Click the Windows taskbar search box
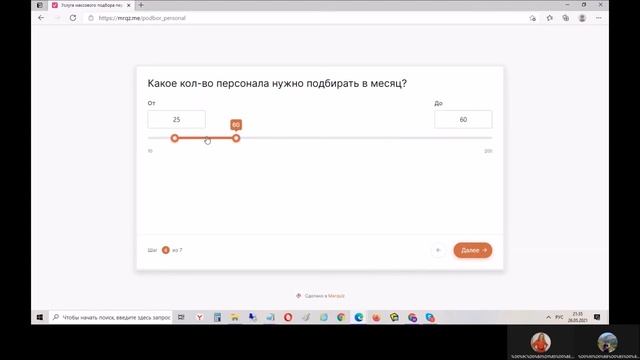This screenshot has height=360, width=640. tap(111, 317)
